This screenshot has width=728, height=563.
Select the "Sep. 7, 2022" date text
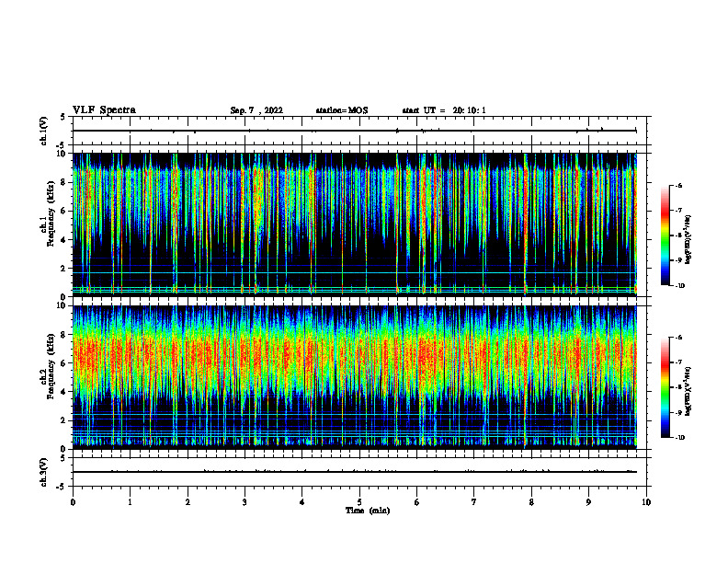(x=256, y=110)
